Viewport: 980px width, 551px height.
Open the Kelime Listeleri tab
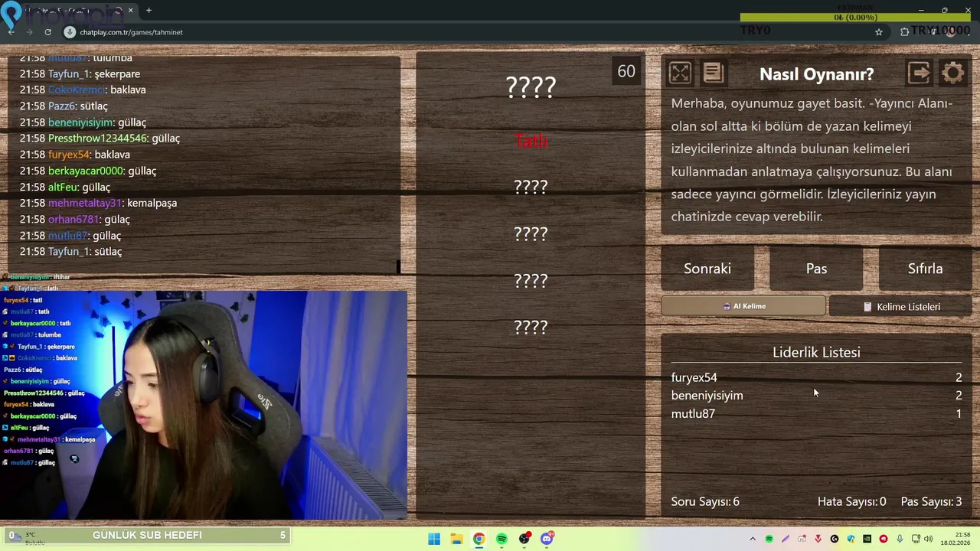tap(900, 306)
